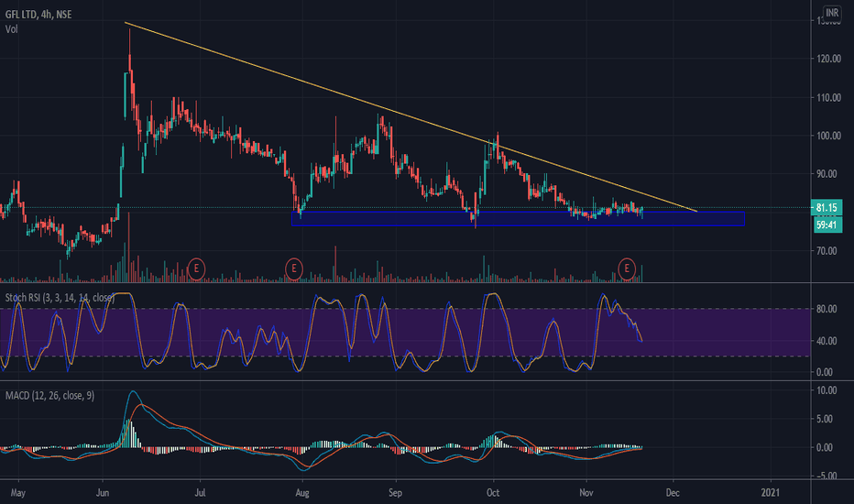Screen dimensions: 854x504
Task: Select the blue support zone rectangle
Action: (518, 218)
